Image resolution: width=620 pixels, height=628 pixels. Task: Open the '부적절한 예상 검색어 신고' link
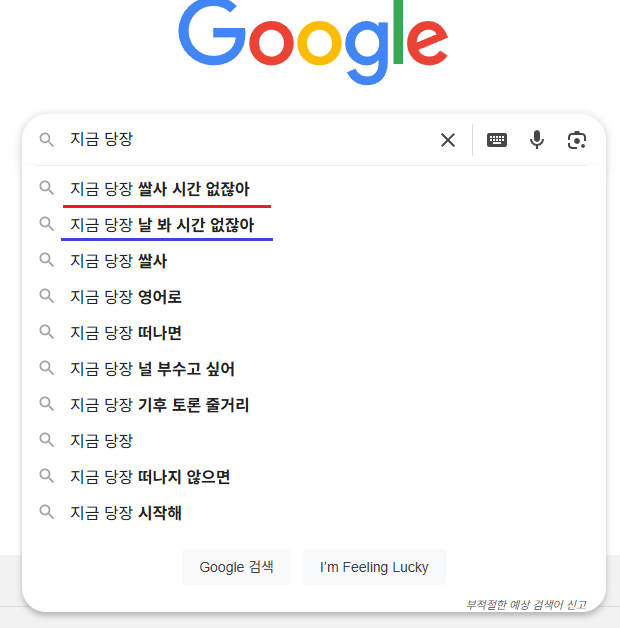(x=526, y=604)
